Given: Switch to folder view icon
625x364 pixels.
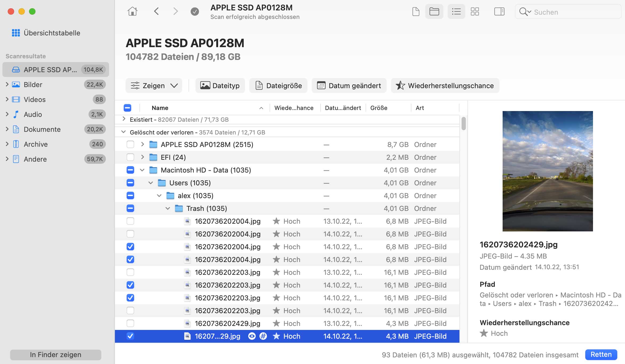Looking at the screenshot, I should 434,11.
